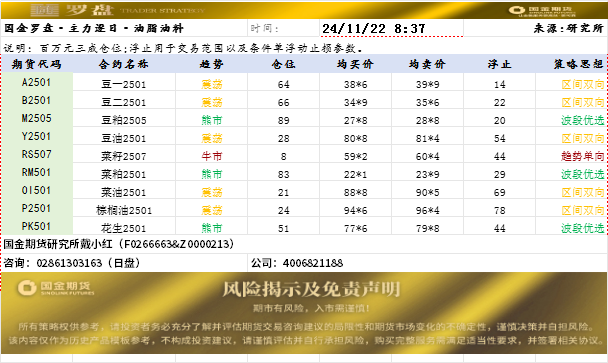Click contract name 菜籽2507
Image resolution: width=608 pixels, height=363 pixels.
124,156
